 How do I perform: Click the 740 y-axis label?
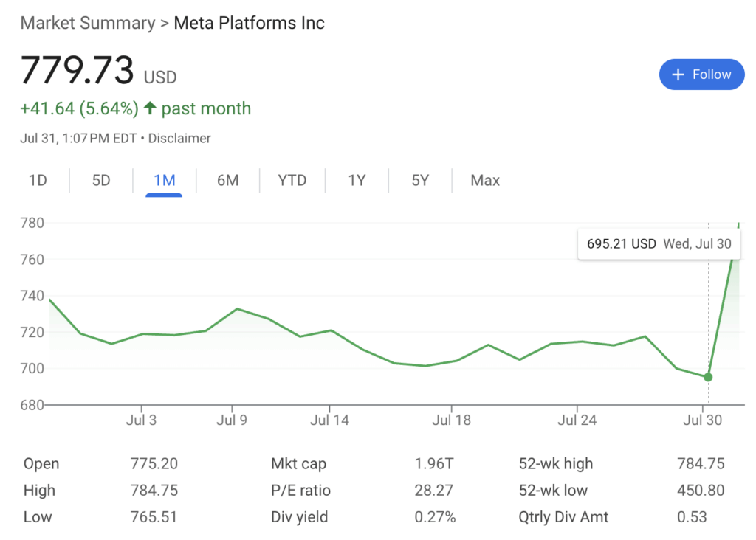point(32,296)
